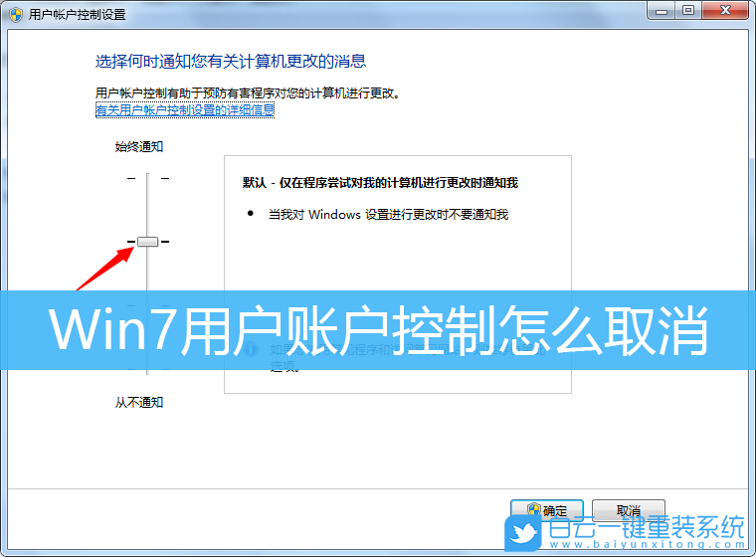
Task: Click the heading 选择何时通知您有关计算机更改的消息
Action: [x=231, y=62]
